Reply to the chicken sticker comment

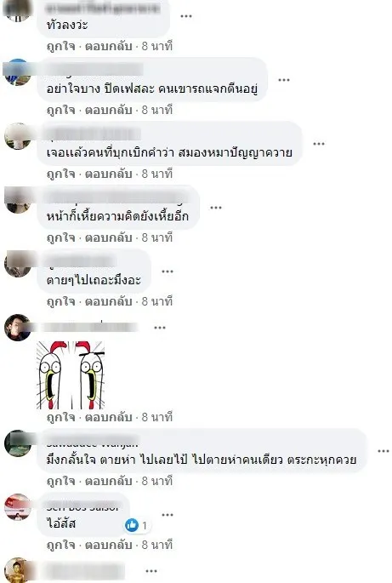[109, 418]
